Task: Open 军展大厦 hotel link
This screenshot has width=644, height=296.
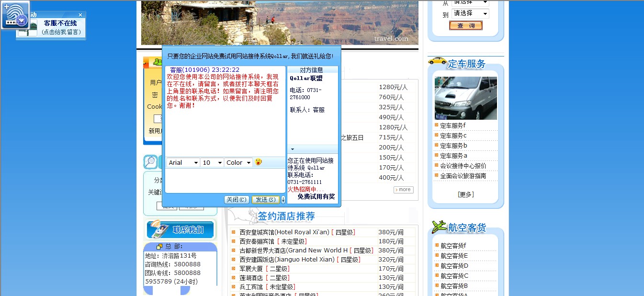Action: pyautogui.click(x=251, y=269)
